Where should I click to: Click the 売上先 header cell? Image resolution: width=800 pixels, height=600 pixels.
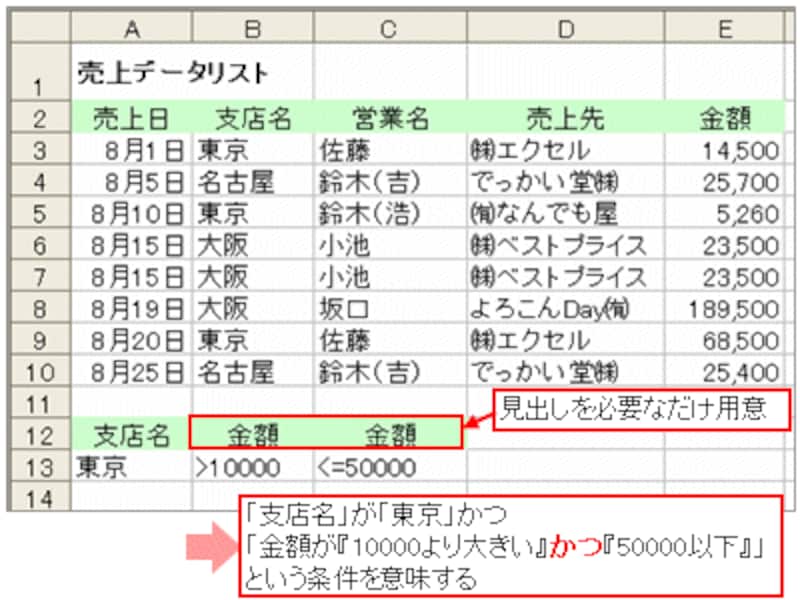pyautogui.click(x=565, y=117)
